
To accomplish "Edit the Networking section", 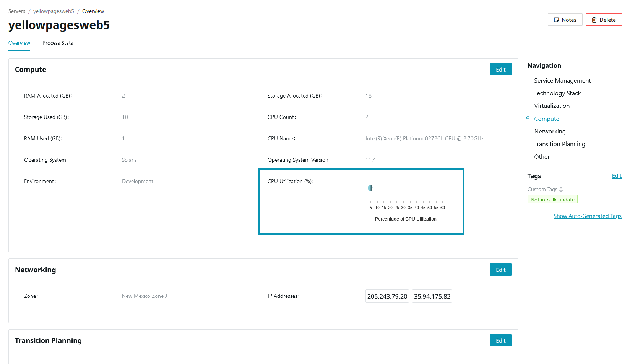I will [x=500, y=270].
